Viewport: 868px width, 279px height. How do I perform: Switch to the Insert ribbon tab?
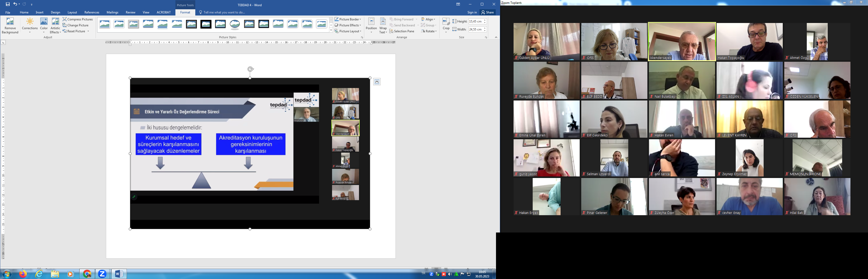click(40, 12)
